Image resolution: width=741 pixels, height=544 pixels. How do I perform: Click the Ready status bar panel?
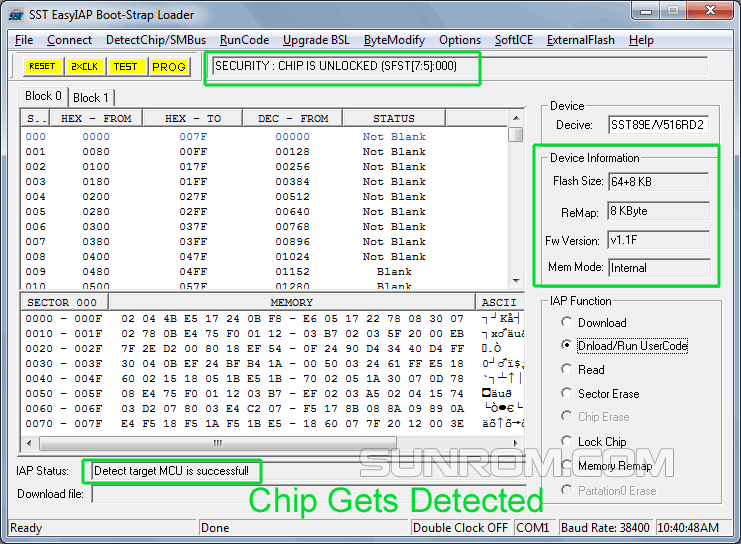pos(102,527)
